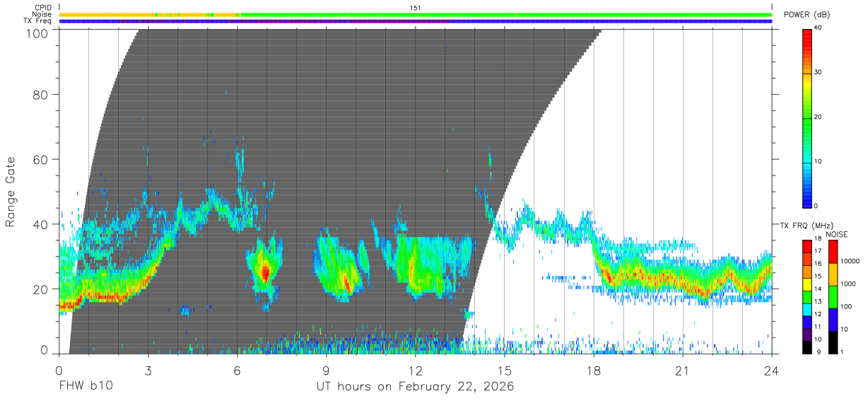Click Range Gate axis tick '100'

click(36, 33)
